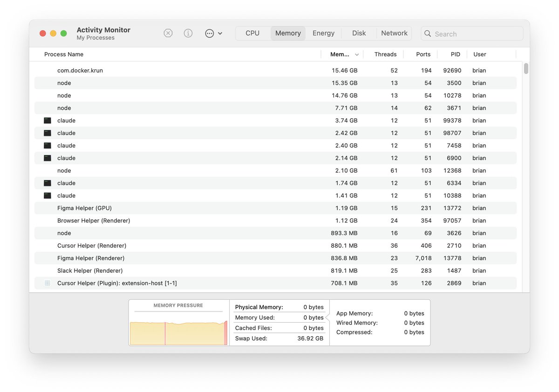Screen dimensions: 559x392
Task: Select Cursor Helper (Plugin): extension-host row
Action: (x=275, y=283)
